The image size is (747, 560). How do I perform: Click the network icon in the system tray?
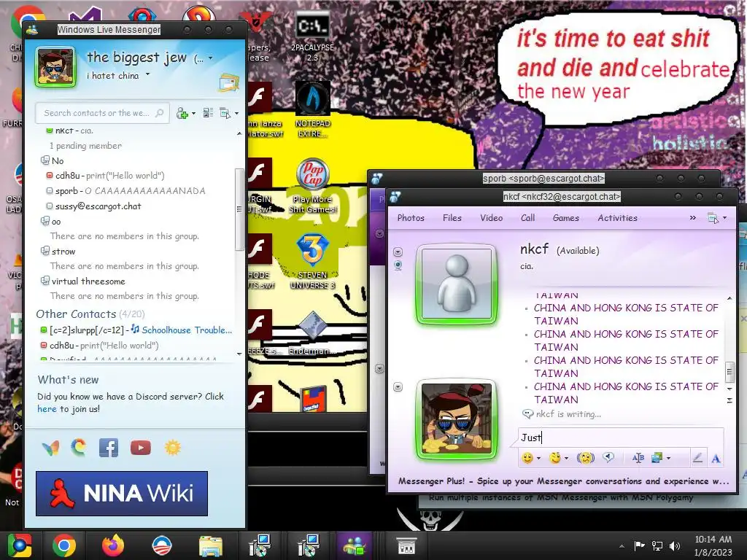[657, 546]
